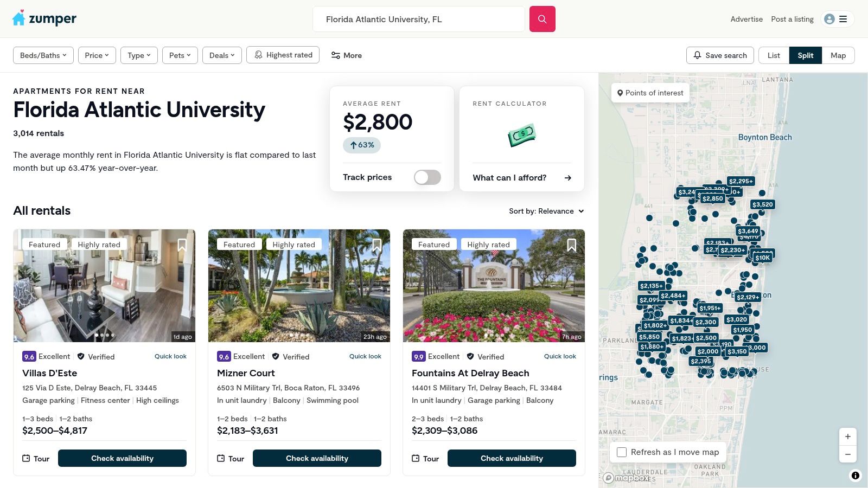Expand the Type filter dropdown
The width and height of the screenshot is (868, 488).
139,55
